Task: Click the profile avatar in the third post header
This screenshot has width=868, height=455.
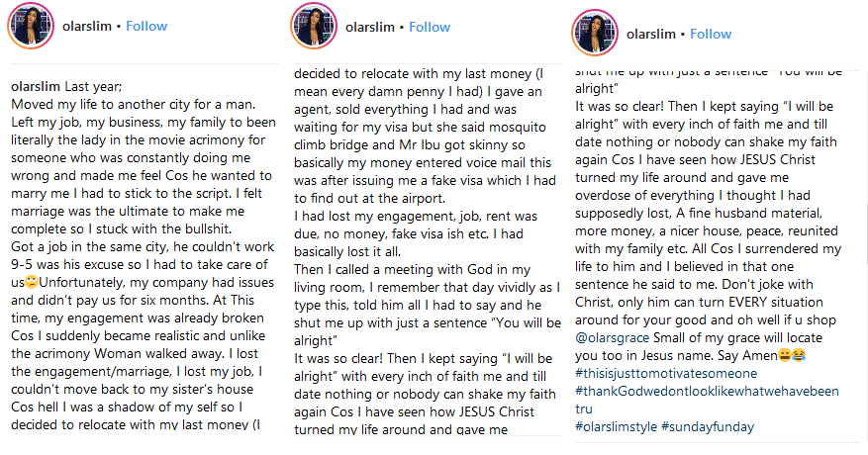Action: click(594, 34)
